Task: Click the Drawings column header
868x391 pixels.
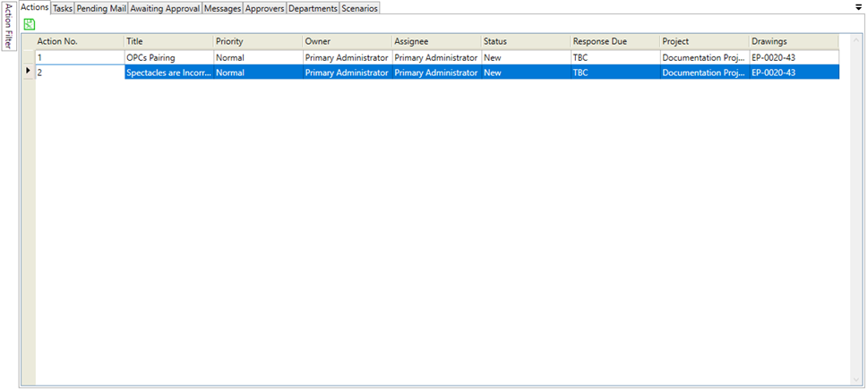Action: [794, 41]
